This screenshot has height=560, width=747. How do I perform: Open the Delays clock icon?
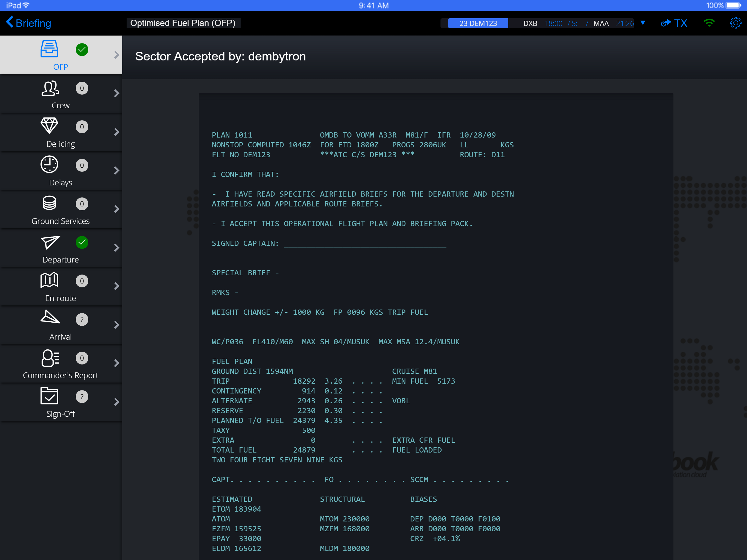pos(49,165)
